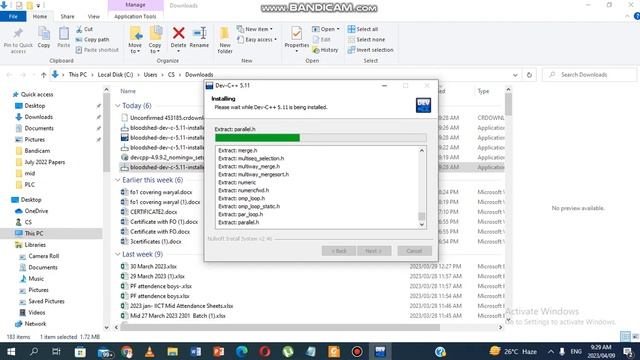The image size is (640, 360).
Task: Switch to View ribbon tab
Action: pos(93,16)
